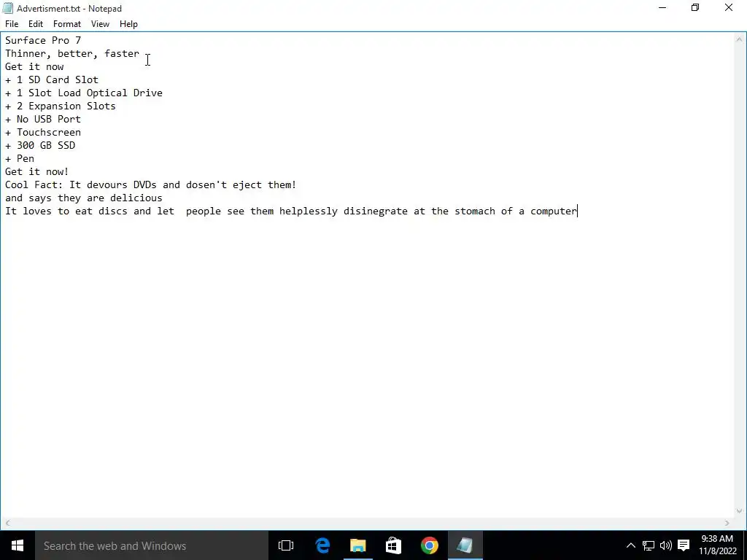Open the Format menu
The height and width of the screenshot is (560, 747).
[66, 24]
